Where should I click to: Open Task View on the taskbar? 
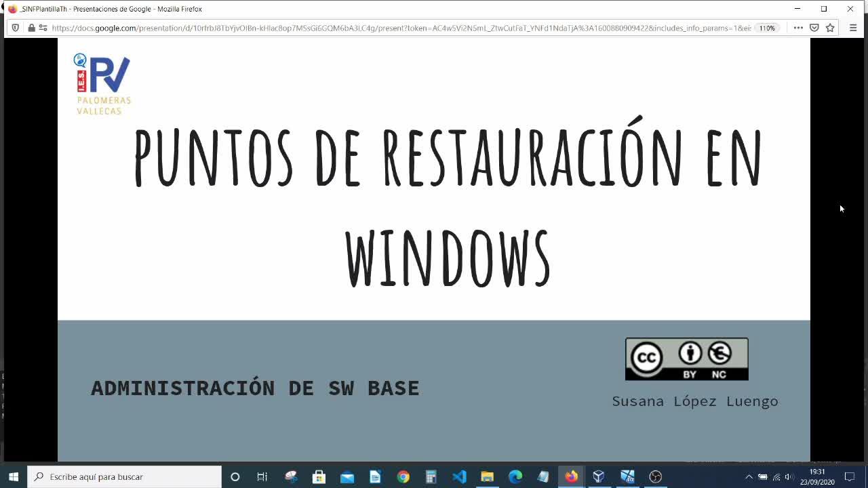coord(262,476)
